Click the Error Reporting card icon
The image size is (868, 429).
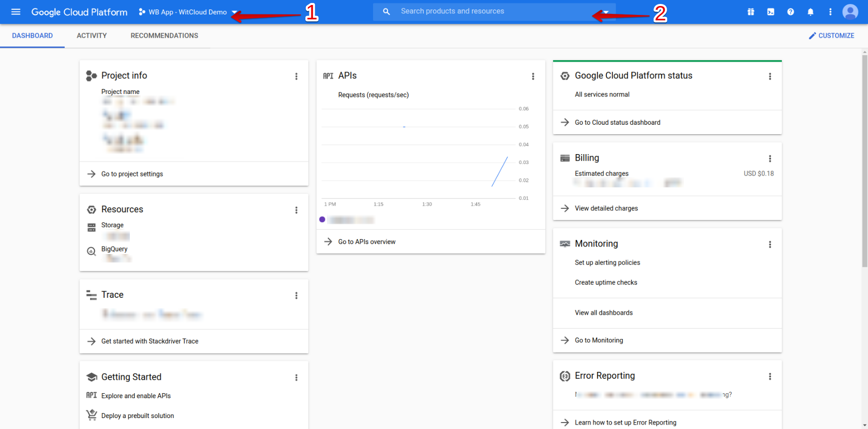[565, 376]
